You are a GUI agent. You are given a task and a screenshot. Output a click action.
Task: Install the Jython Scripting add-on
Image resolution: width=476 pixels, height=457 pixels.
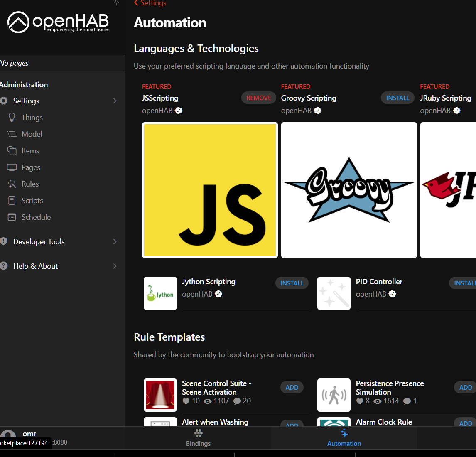[292, 283]
